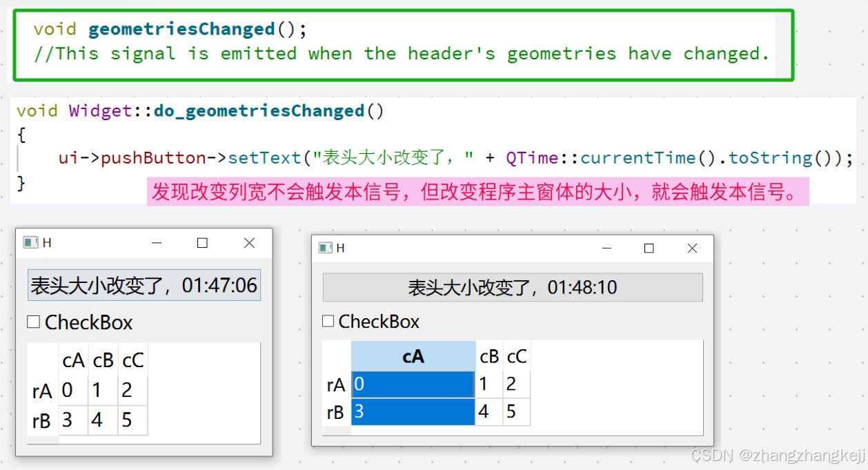
Task: Select column header cB in left window table
Action: click(x=103, y=360)
